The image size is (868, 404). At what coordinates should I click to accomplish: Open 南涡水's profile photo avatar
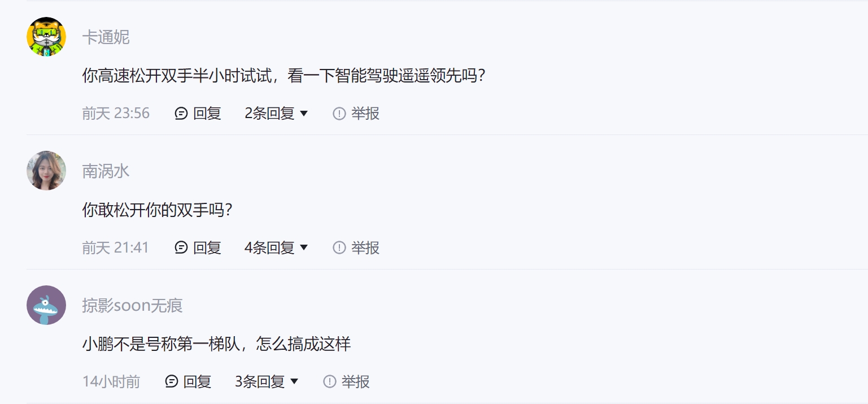tap(46, 171)
